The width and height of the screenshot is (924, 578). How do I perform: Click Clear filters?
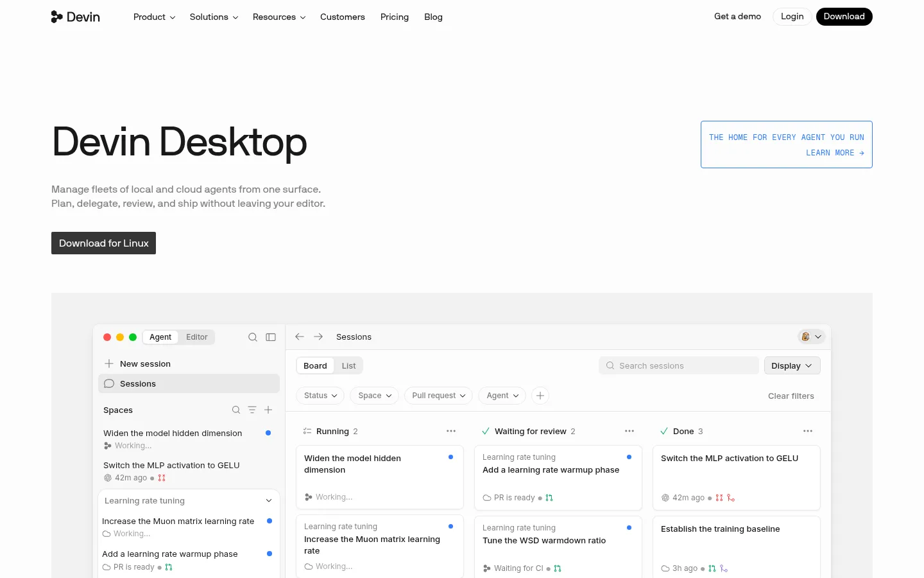coord(791,396)
